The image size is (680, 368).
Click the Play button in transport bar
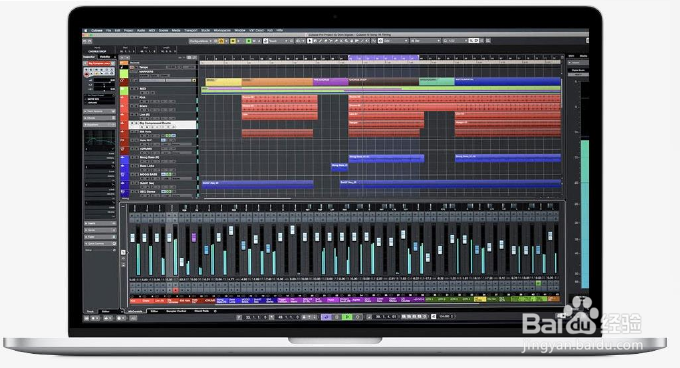point(347,317)
